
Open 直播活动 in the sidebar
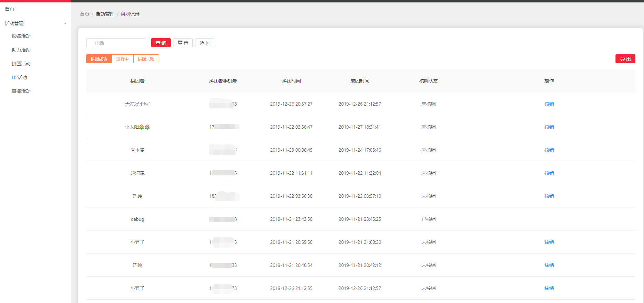(21, 91)
